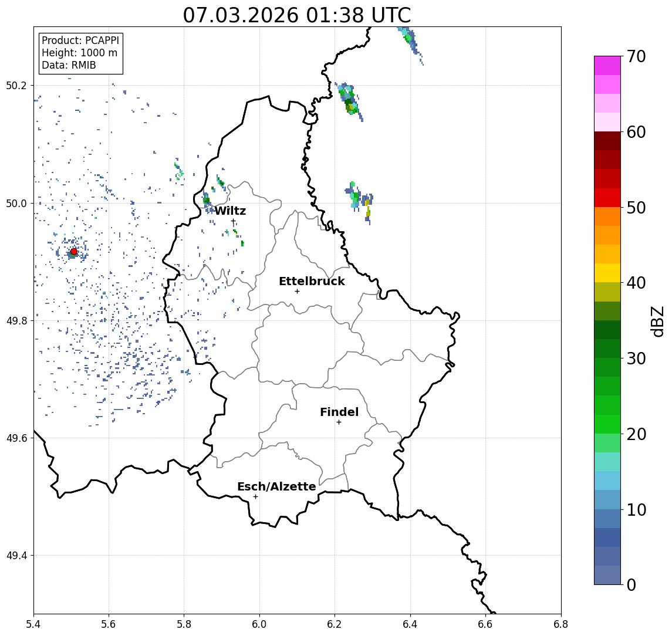The width and height of the screenshot is (672, 636).
Task: Pick the bottom slate-blue swatch above 0
Action: coord(607,575)
